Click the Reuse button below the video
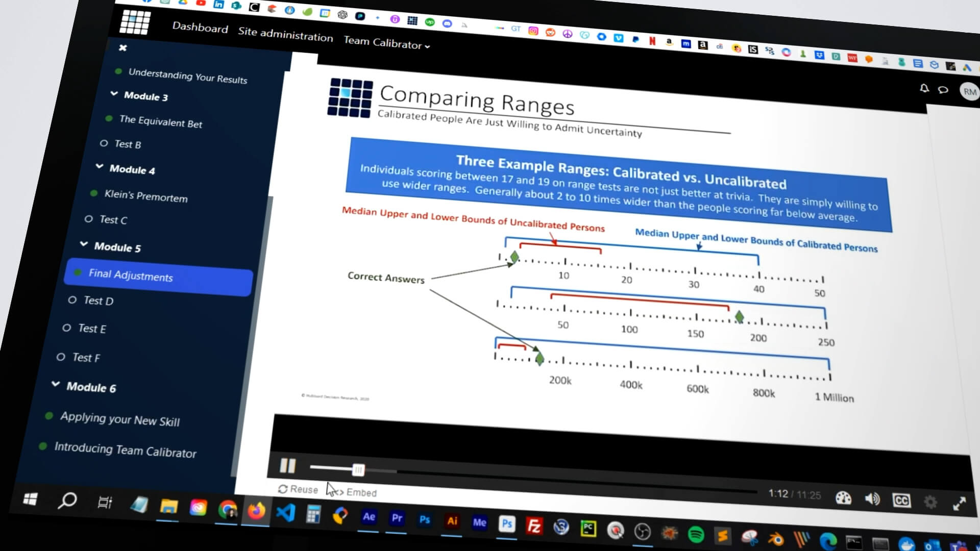 (x=298, y=489)
